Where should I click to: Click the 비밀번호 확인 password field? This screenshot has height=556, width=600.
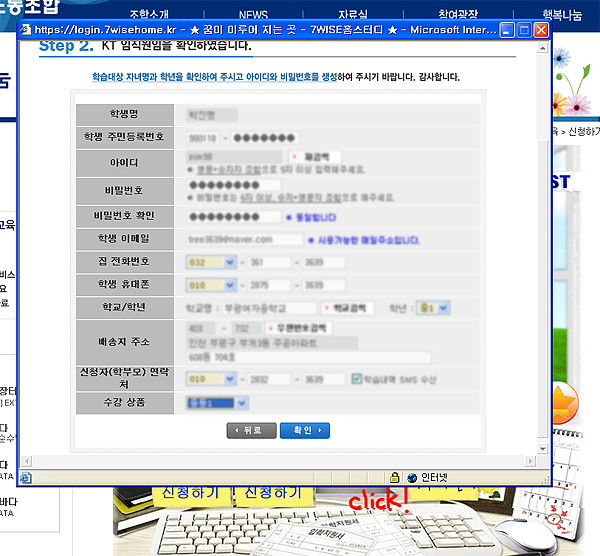coord(232,216)
